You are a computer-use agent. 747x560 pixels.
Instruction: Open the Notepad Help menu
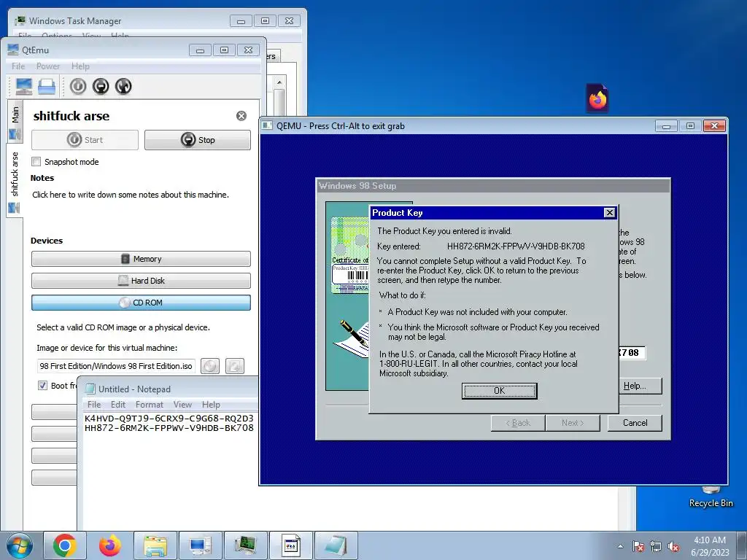coord(211,404)
